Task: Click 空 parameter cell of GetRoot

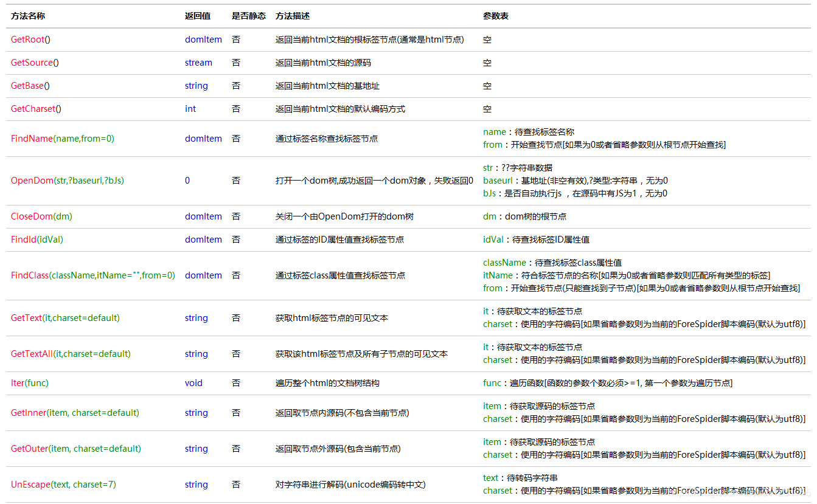Action: (x=487, y=40)
